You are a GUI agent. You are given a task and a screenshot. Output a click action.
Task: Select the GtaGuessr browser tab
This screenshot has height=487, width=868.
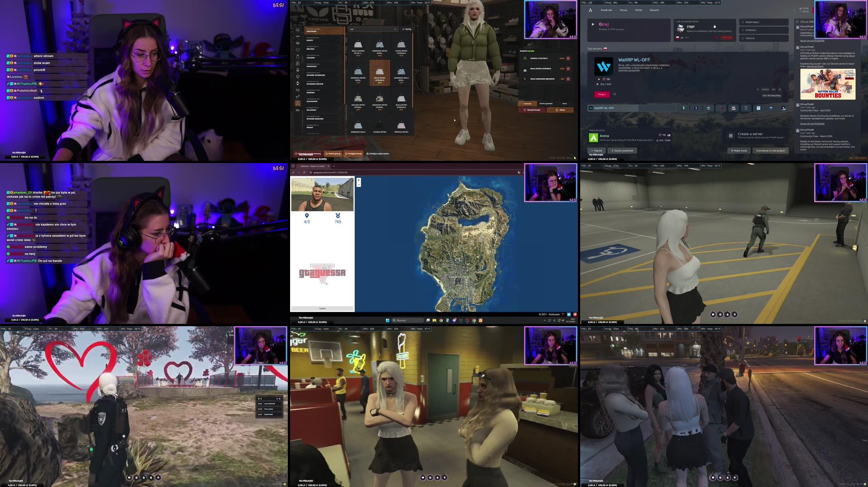(313, 166)
